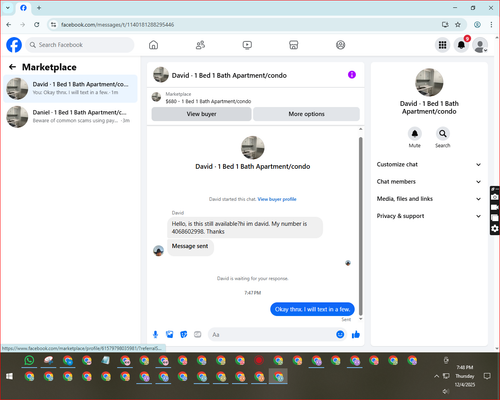Reload the page
Viewport: 500px width, 400px height.
[37, 25]
